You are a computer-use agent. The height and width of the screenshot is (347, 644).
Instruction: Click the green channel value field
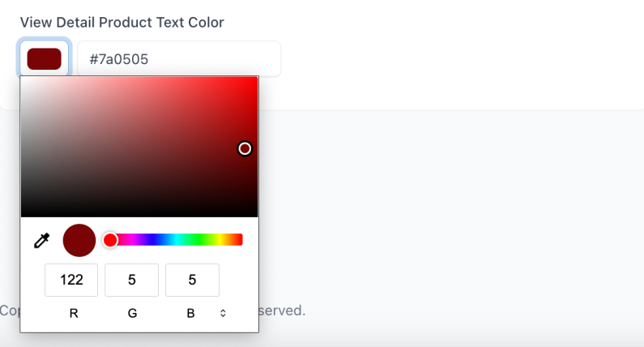[132, 280]
